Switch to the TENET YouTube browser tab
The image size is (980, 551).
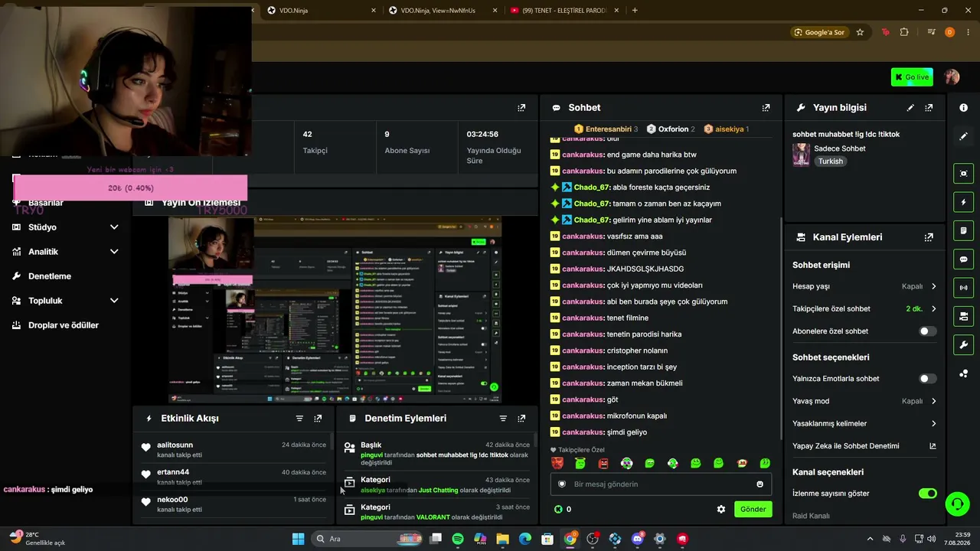[x=563, y=11]
